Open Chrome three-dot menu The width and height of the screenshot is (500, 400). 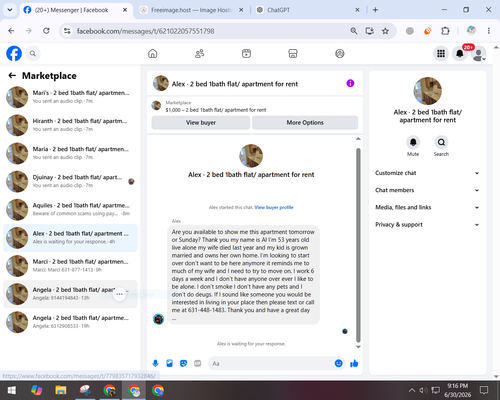tap(489, 31)
